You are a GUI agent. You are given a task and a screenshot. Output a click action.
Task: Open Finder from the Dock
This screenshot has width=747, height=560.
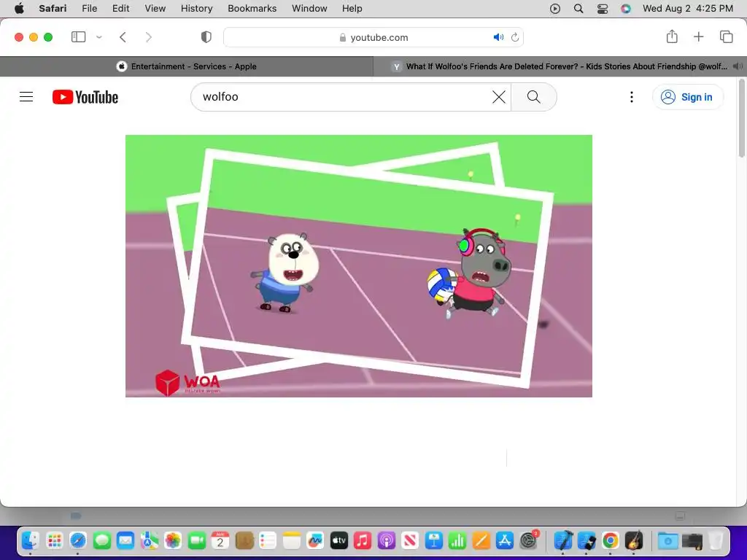pos(31,541)
